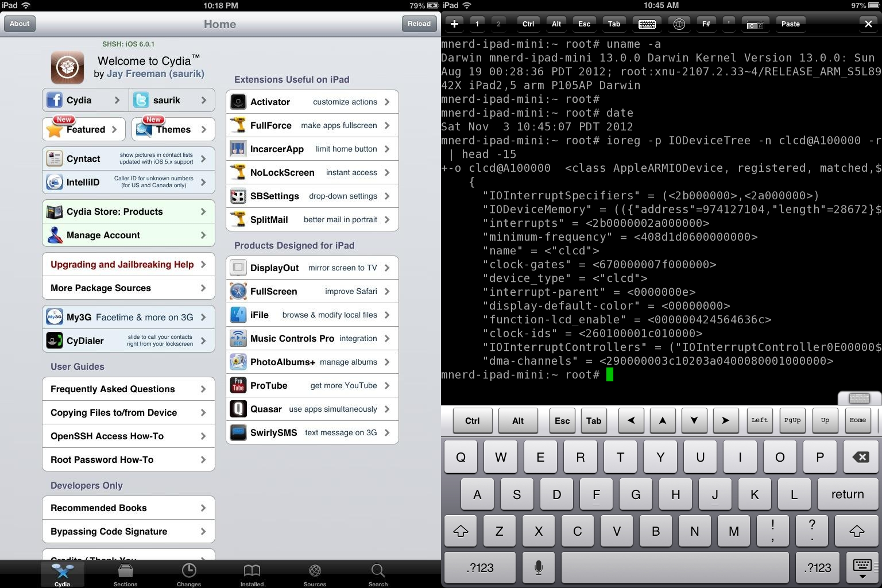The image size is (882, 588).
Task: Select the IncarcerApp icon
Action: (x=238, y=149)
